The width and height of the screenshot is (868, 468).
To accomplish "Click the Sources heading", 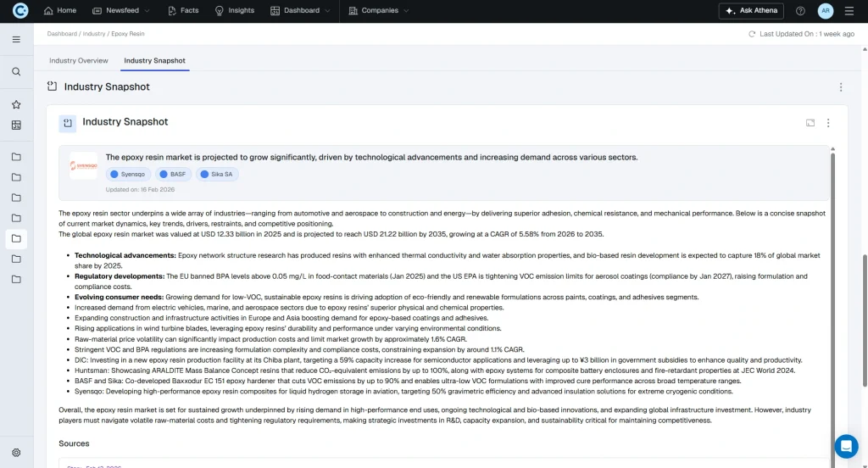I will [74, 443].
